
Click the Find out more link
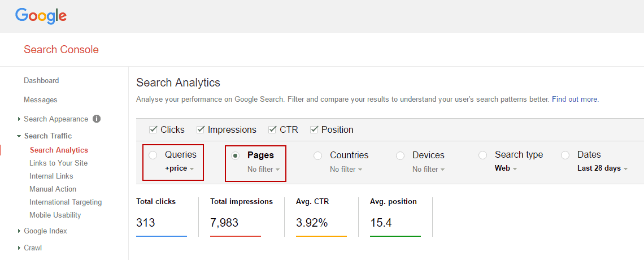(575, 99)
